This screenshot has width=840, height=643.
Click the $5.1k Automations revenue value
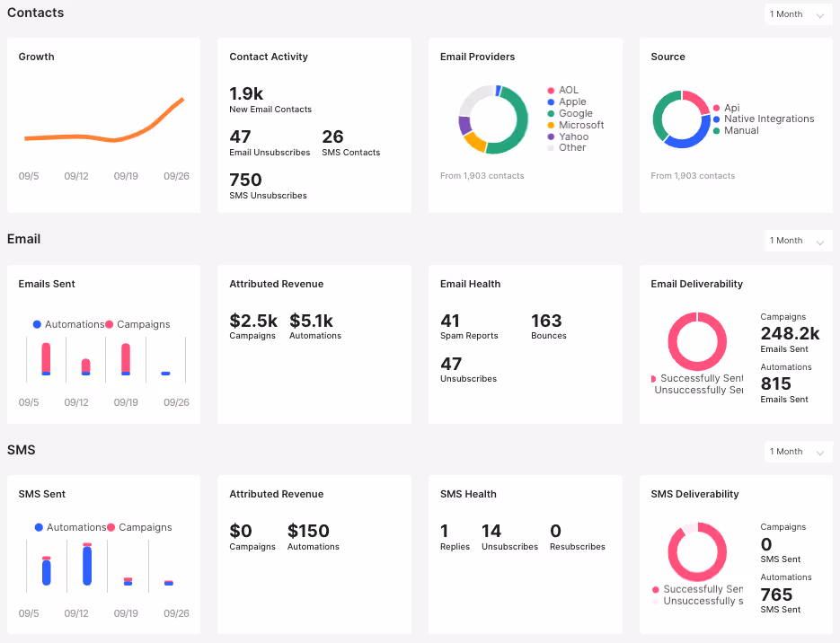[311, 321]
